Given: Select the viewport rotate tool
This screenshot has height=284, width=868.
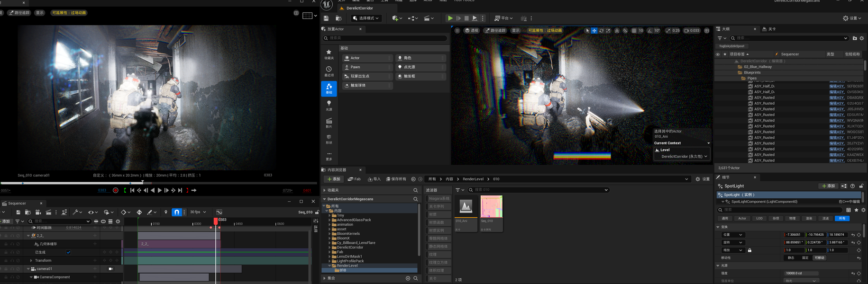Looking at the screenshot, I should [602, 30].
